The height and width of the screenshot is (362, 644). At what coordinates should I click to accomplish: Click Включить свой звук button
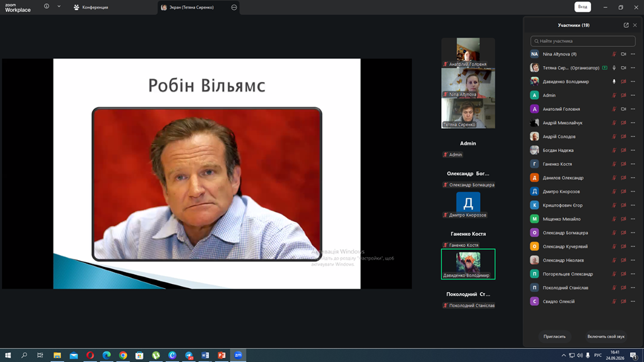tap(606, 336)
